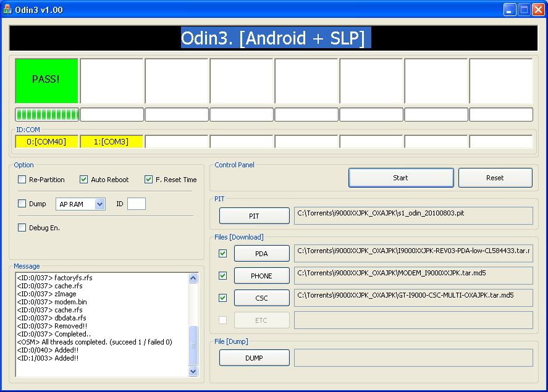Click the Reset button
The width and height of the screenshot is (548, 392).
(495, 178)
